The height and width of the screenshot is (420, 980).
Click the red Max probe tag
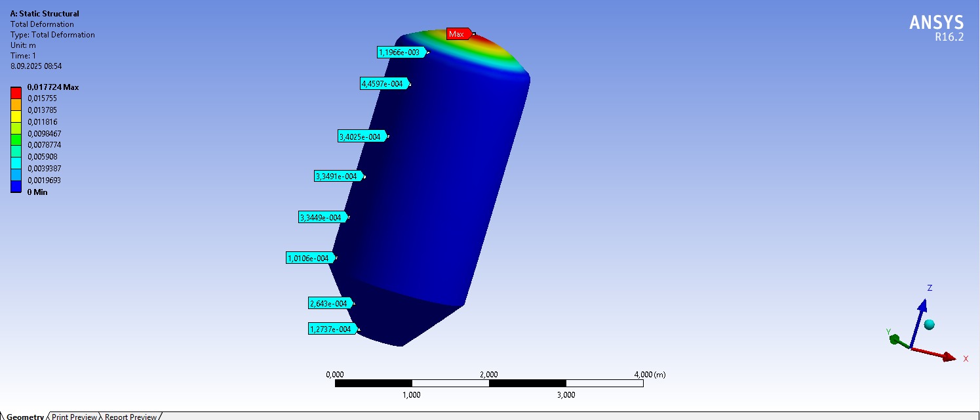point(458,34)
